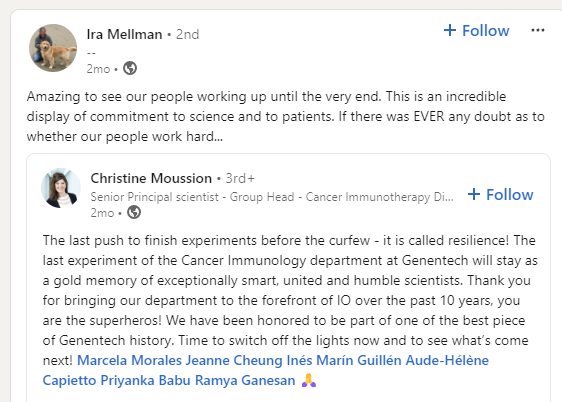Open Ramya Ganesan mention
562x402 pixels.
(245, 380)
